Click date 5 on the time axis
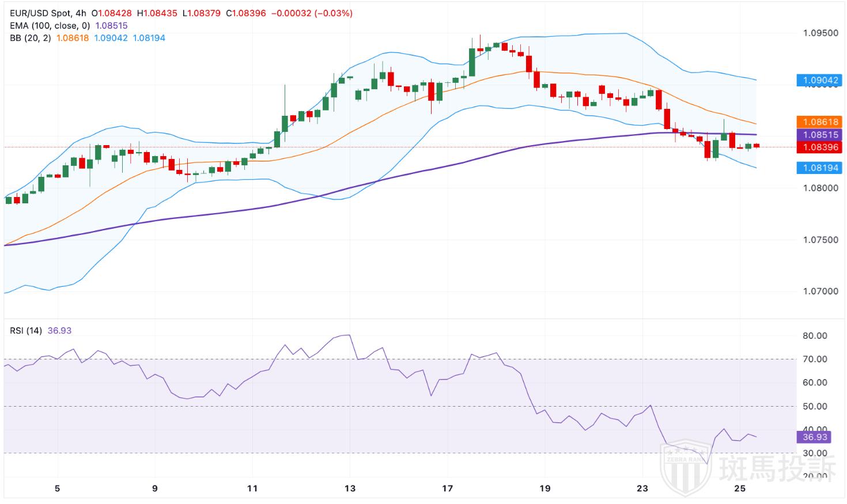The image size is (847, 504). (x=57, y=488)
